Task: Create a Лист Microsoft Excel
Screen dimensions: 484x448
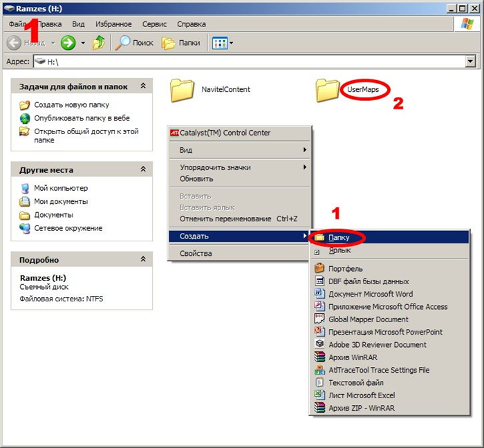Action: (x=389, y=395)
